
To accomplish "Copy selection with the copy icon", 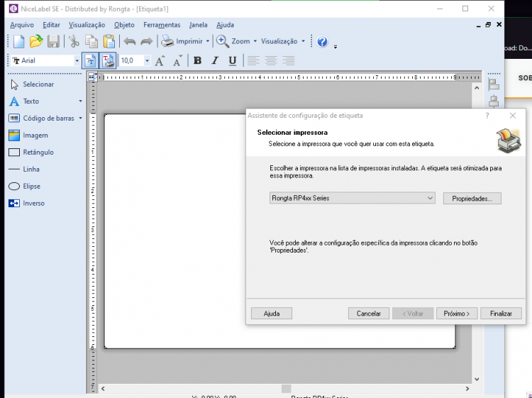I will click(x=92, y=41).
